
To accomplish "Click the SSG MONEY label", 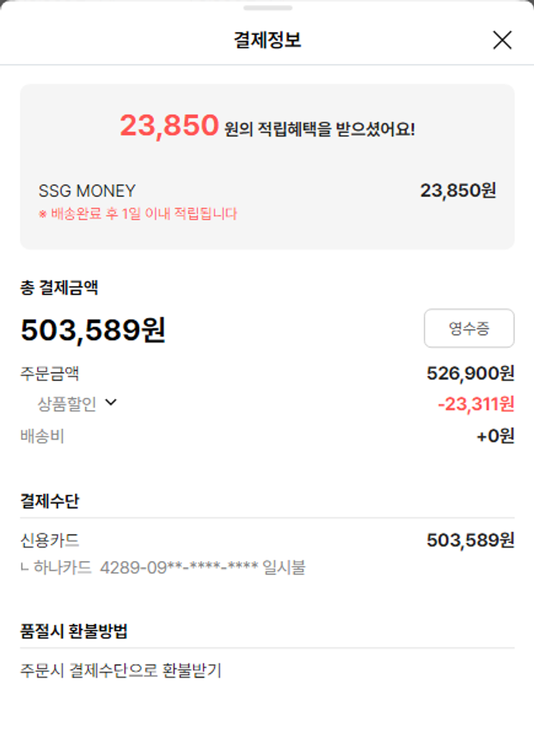I will (87, 191).
